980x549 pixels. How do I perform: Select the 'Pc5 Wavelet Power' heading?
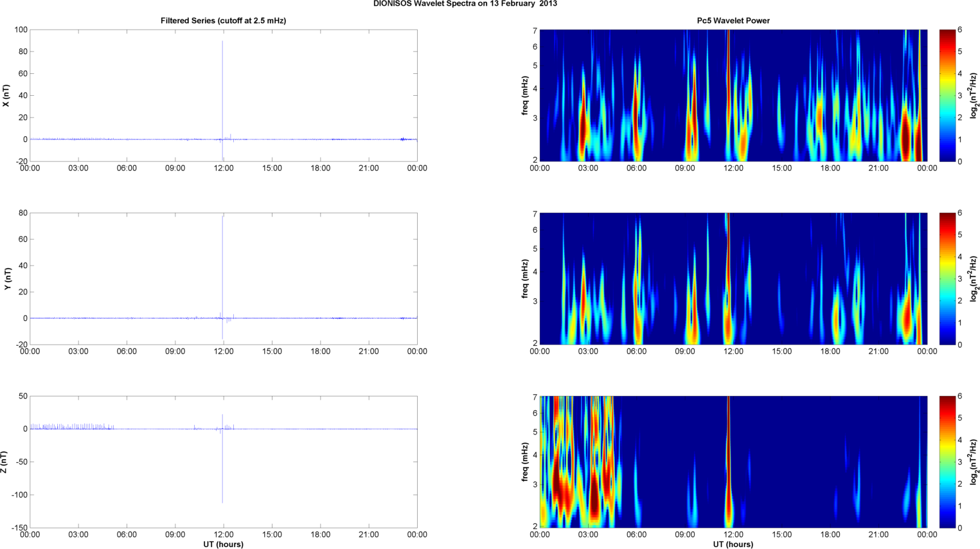pyautogui.click(x=733, y=21)
